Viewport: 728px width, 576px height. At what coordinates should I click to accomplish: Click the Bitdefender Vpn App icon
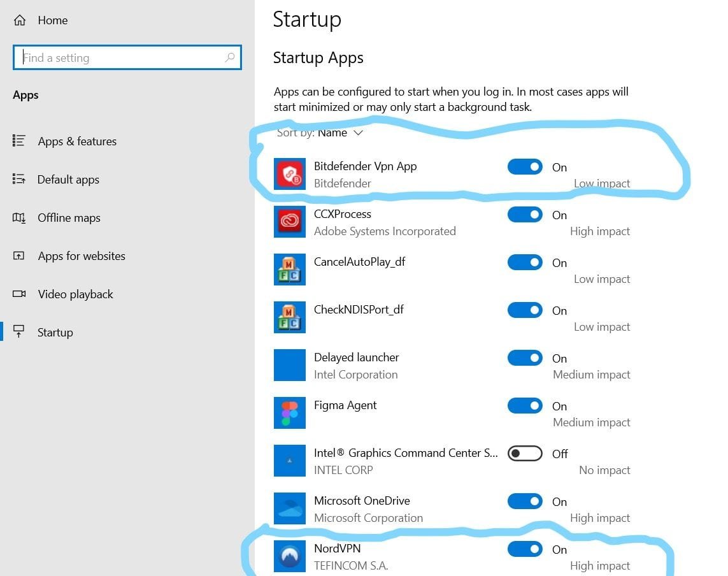pyautogui.click(x=290, y=174)
